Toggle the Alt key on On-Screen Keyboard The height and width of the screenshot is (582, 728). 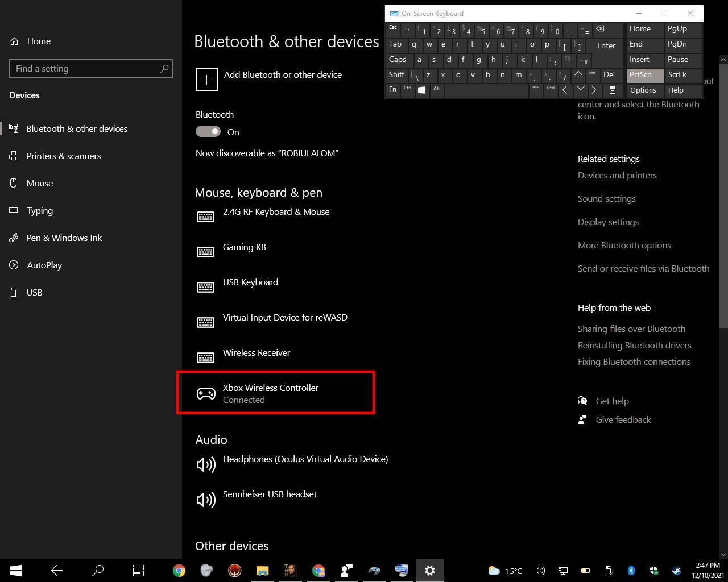(x=437, y=90)
